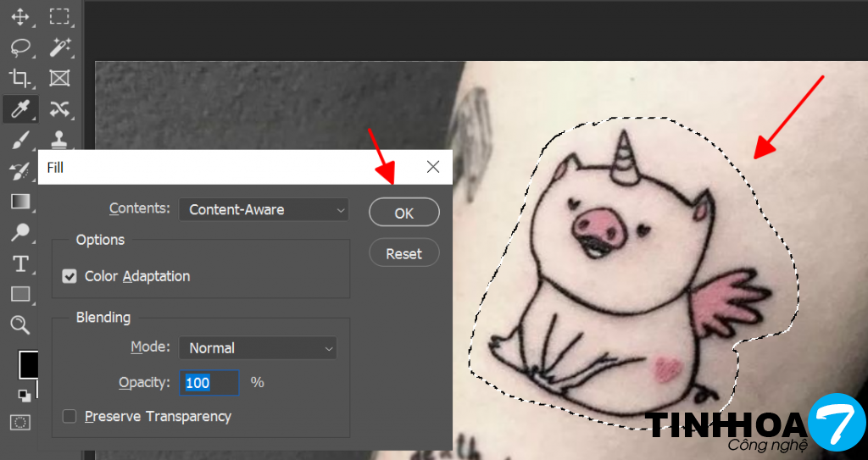The height and width of the screenshot is (460, 868).
Task: Open the Contents dropdown showing Content-Aware
Action: coord(264,210)
